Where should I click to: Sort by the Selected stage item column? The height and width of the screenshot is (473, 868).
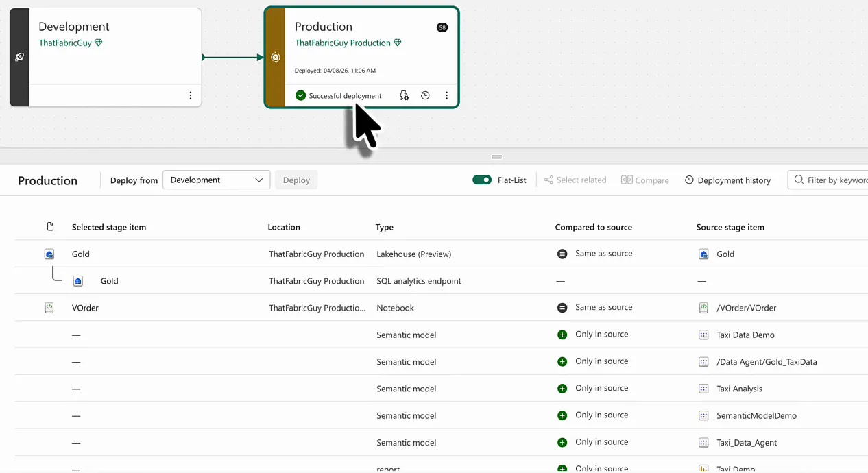click(x=109, y=227)
